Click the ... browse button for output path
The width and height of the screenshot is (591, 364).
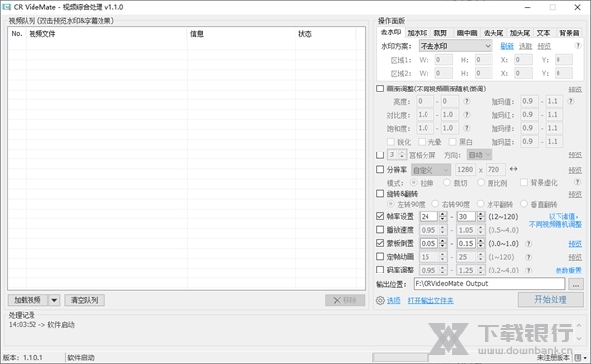(576, 284)
